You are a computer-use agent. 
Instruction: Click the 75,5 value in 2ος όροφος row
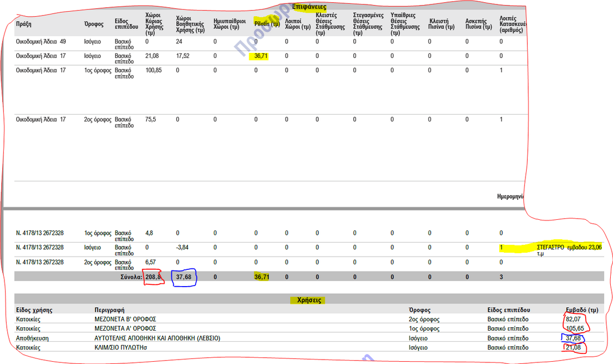pos(150,119)
